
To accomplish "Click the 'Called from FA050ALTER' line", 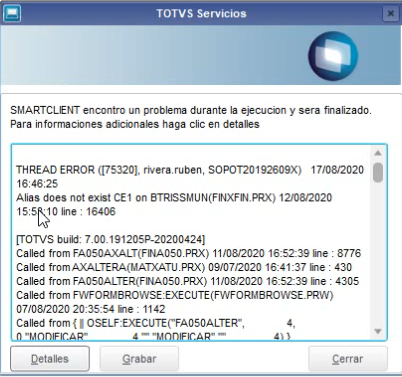I will point(188,281).
